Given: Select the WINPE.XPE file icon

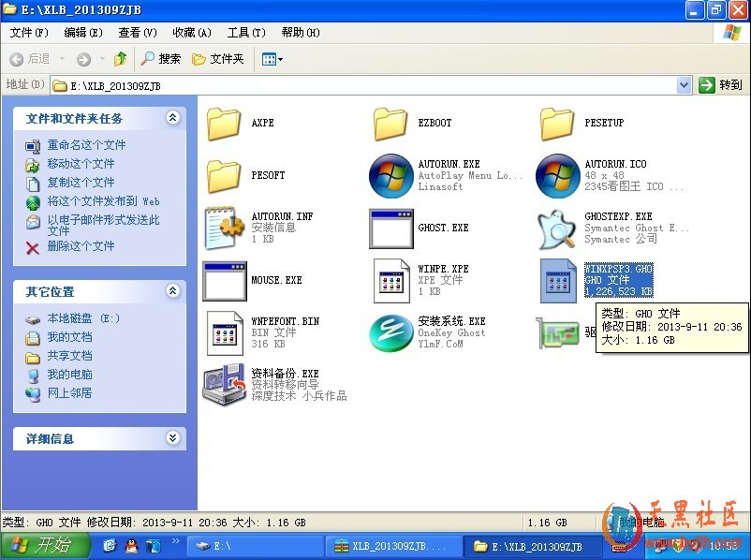Looking at the screenshot, I should 390,281.
